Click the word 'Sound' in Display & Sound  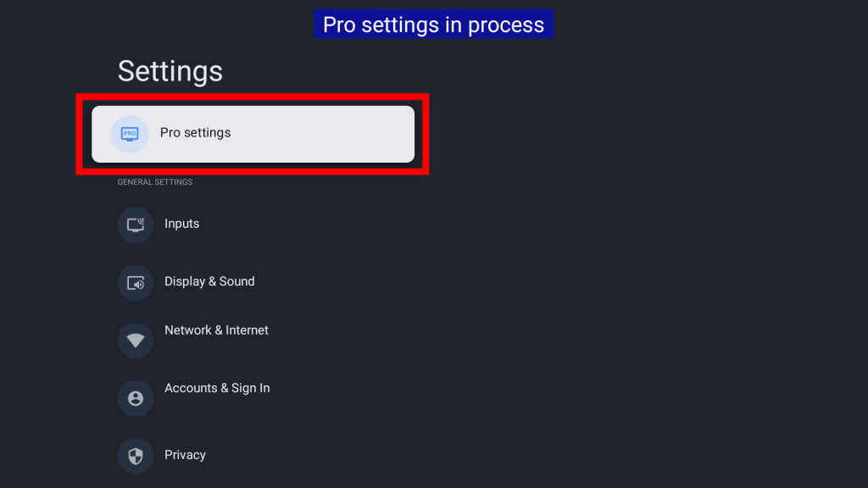pyautogui.click(x=237, y=281)
